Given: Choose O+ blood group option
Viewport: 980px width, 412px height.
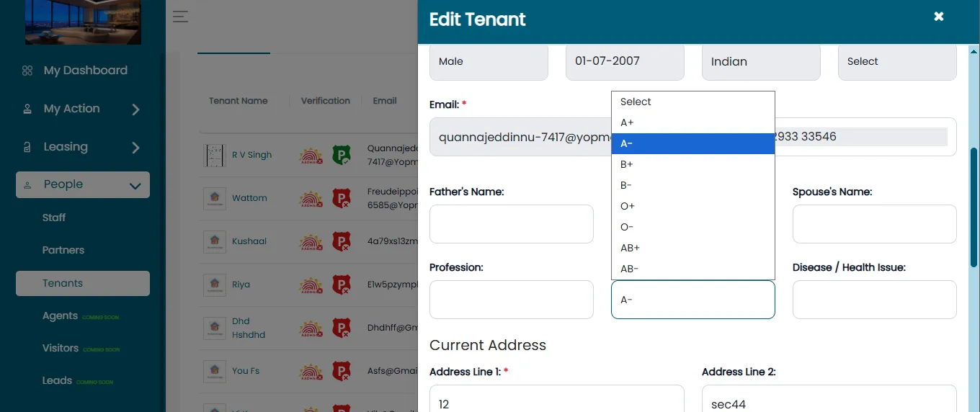Looking at the screenshot, I should pyautogui.click(x=693, y=207).
